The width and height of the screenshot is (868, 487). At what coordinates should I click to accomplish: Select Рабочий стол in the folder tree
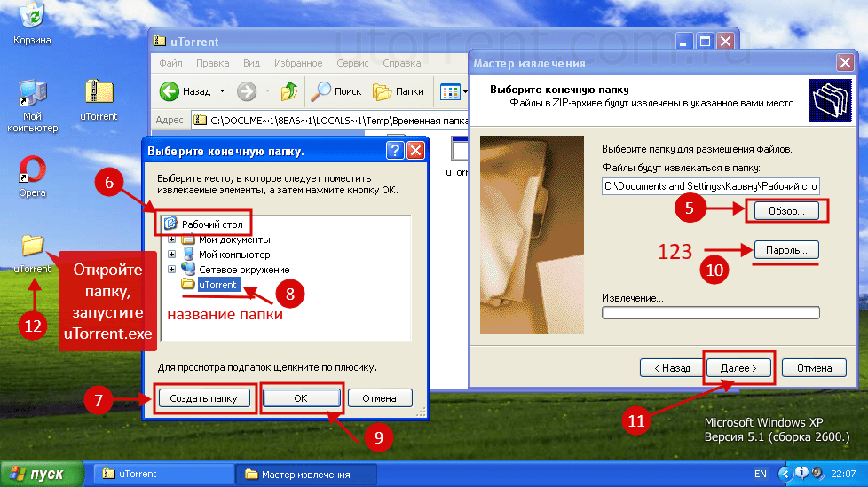212,224
